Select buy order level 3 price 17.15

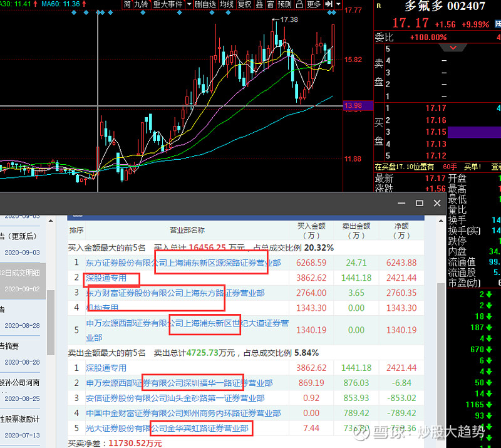(x=435, y=132)
